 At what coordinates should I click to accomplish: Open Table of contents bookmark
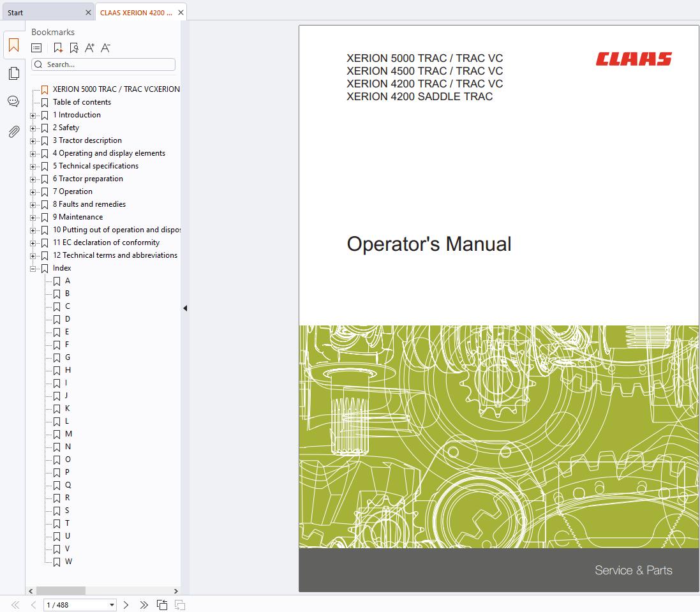[82, 102]
